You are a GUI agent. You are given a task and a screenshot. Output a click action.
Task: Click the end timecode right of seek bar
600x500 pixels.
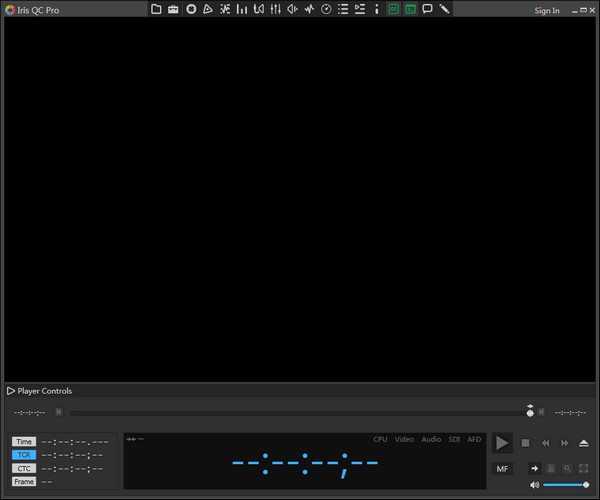tap(570, 413)
